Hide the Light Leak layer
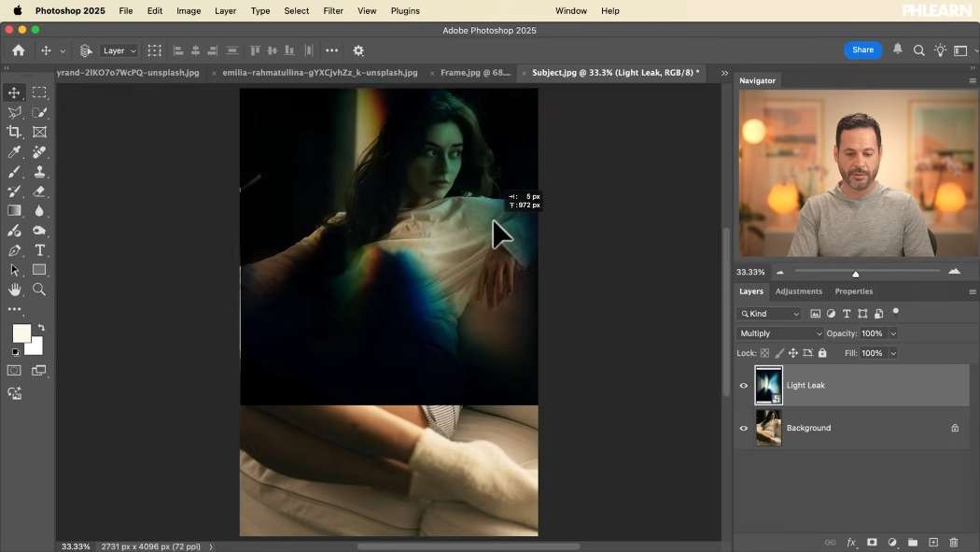Viewport: 980px width, 552px height. click(744, 386)
